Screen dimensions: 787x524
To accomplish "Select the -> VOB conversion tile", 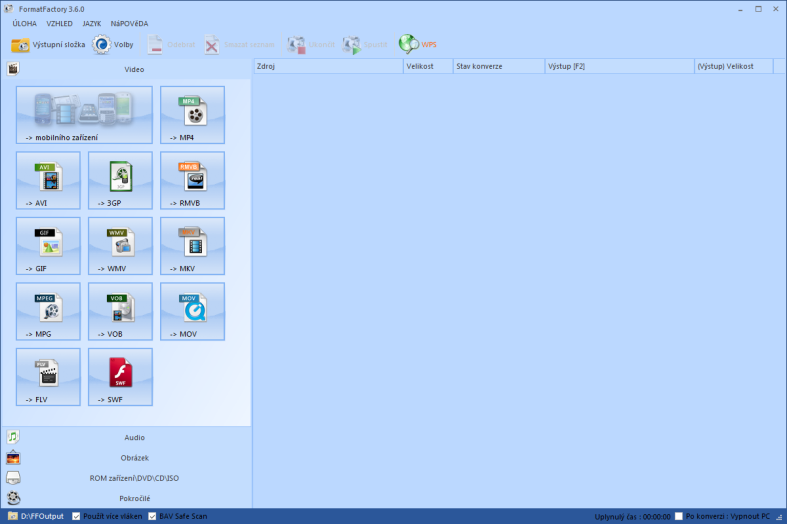I will click(x=120, y=312).
